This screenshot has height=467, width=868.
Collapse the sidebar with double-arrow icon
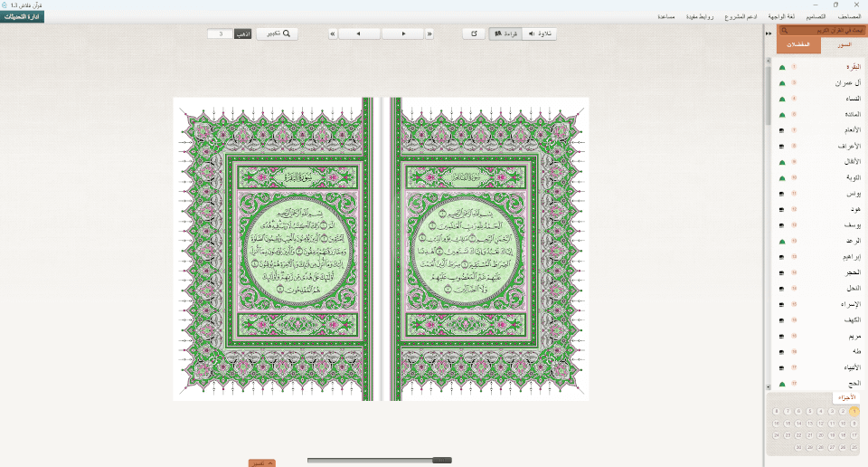click(769, 33)
